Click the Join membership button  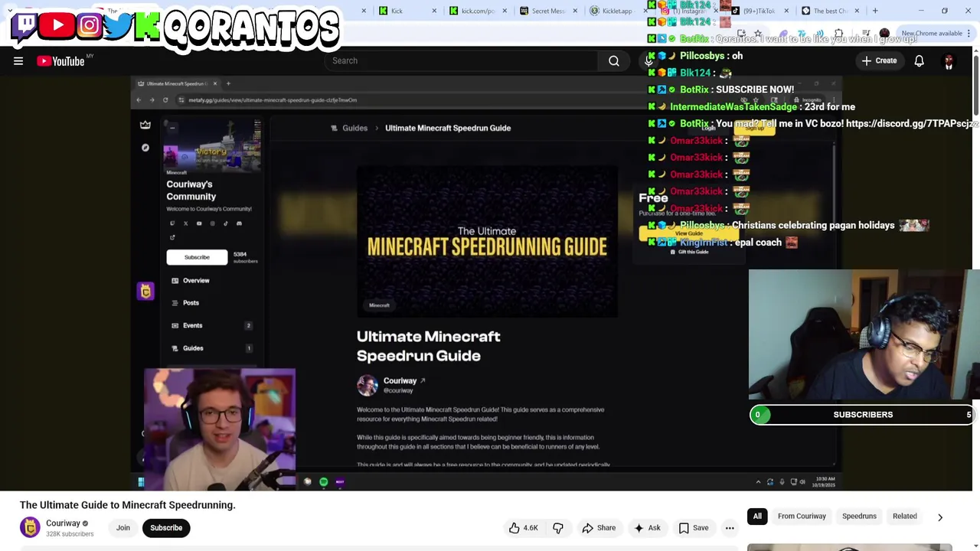[122, 527]
